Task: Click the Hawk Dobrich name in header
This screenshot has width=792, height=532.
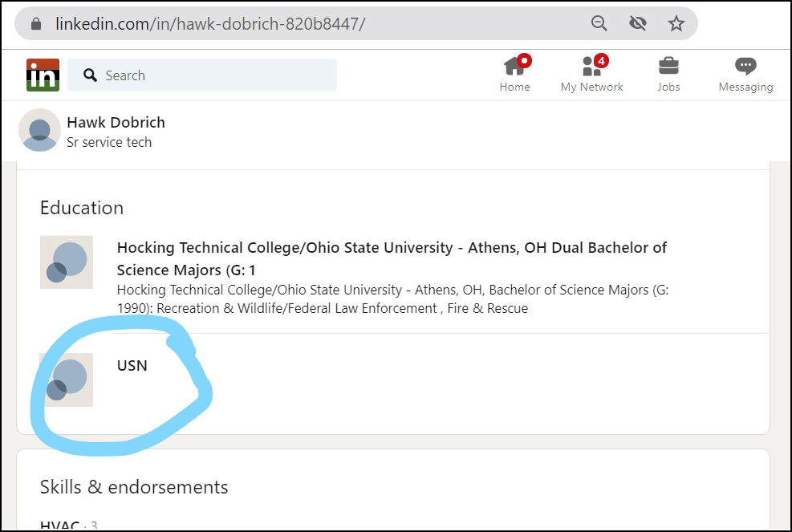Action: [116, 123]
